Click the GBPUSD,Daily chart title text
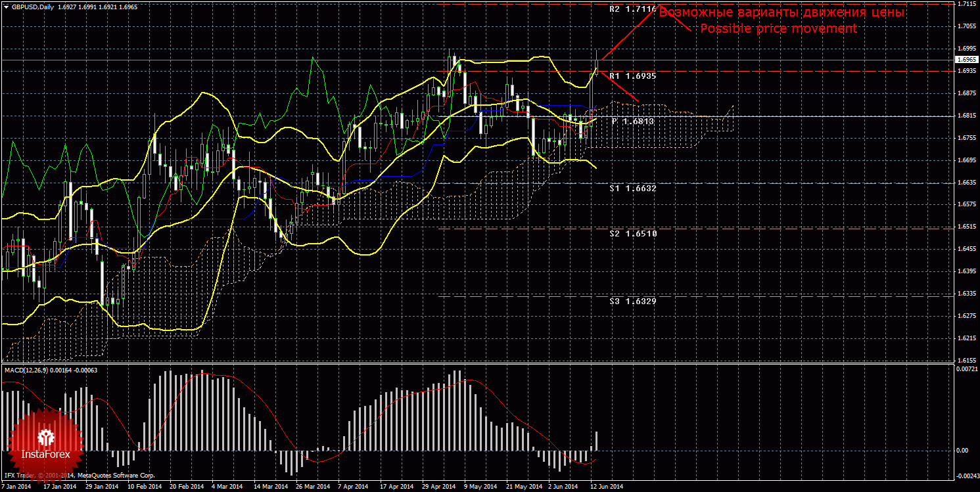This screenshot has width=980, height=492. click(32, 7)
